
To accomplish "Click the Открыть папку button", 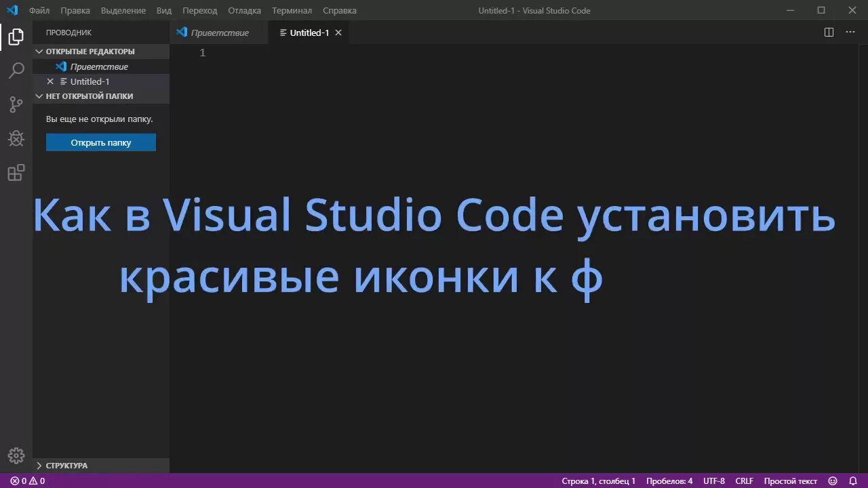I will click(101, 142).
